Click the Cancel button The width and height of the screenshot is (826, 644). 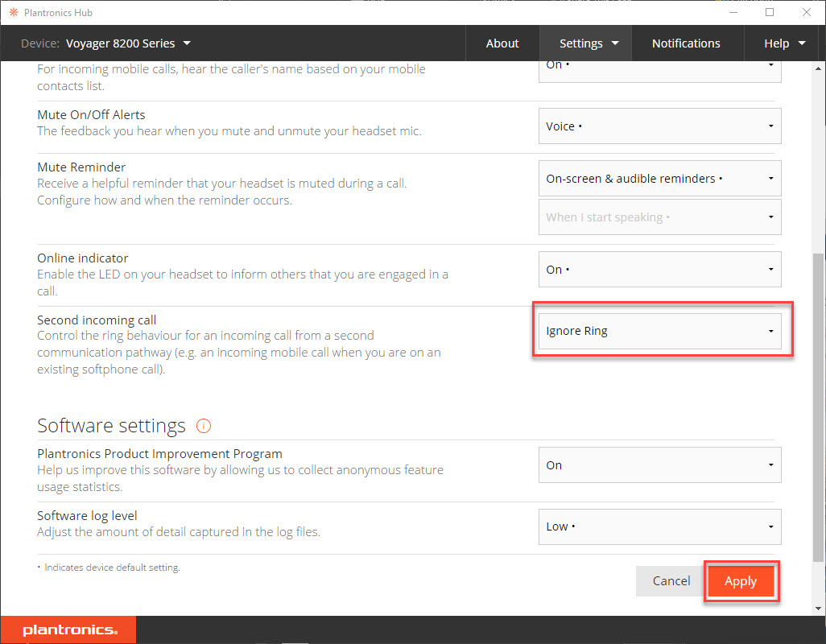point(671,581)
